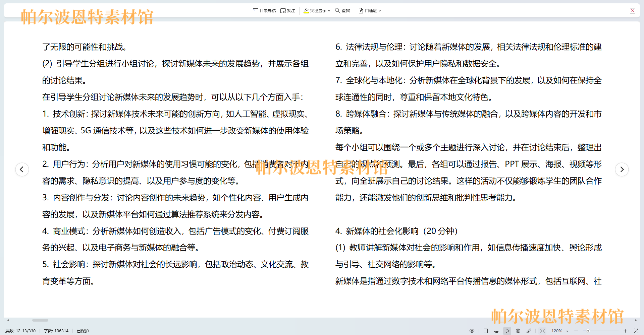
Task: Click the line starting 1. 技术创新
Action: pyautogui.click(x=175, y=114)
